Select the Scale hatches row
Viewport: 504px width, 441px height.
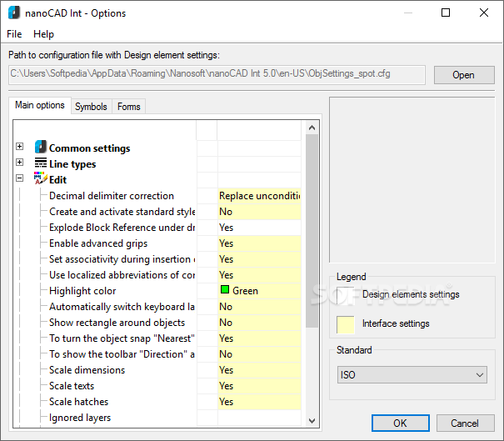(79, 402)
